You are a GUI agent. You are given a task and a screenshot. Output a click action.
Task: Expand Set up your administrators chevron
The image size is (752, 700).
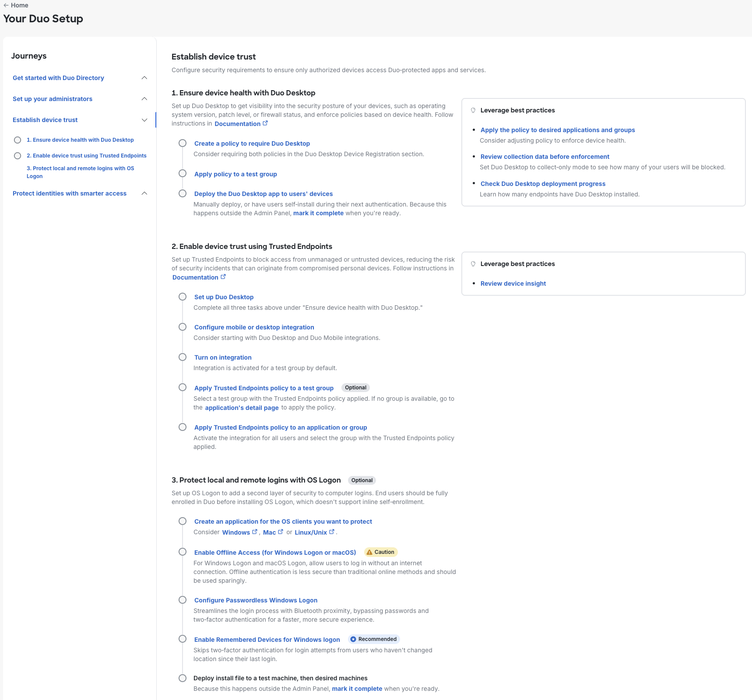click(x=144, y=99)
